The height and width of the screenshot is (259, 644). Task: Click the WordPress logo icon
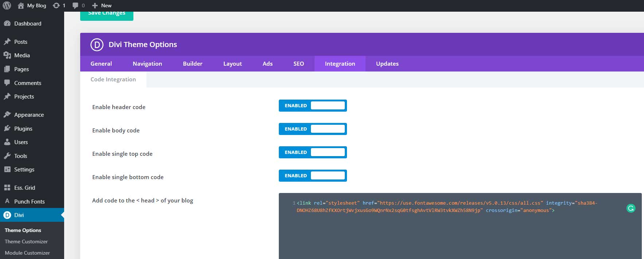point(7,5)
